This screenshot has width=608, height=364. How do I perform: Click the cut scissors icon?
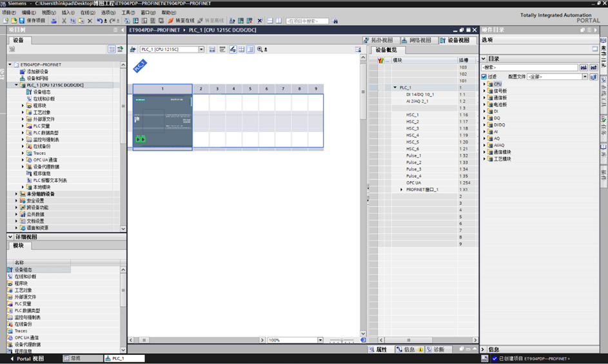(x=64, y=21)
